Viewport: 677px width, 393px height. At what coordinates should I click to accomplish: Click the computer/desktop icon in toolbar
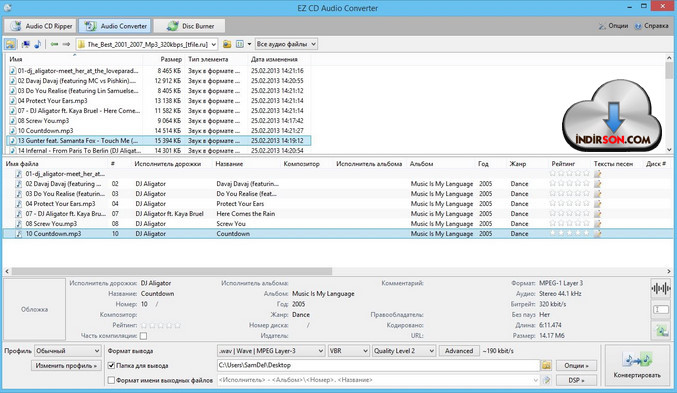click(26, 44)
